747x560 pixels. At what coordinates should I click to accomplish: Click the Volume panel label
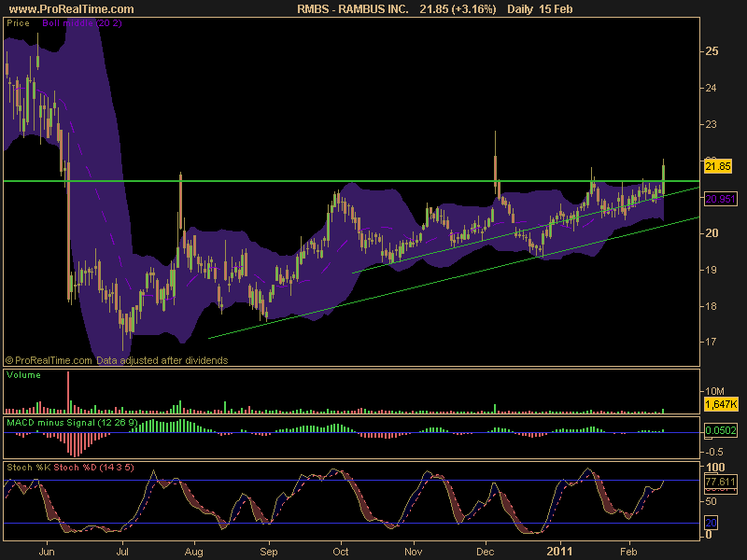(23, 375)
